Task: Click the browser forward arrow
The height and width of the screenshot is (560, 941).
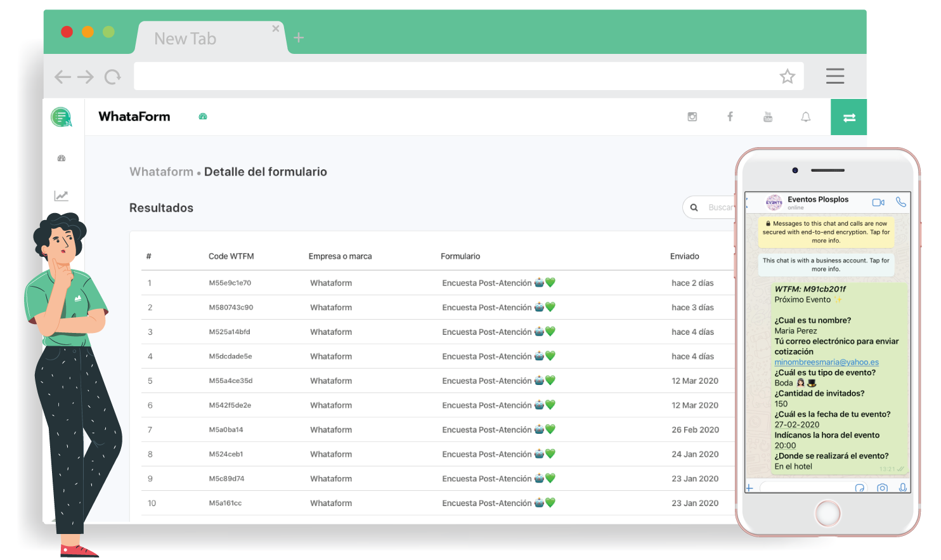Action: click(x=86, y=77)
